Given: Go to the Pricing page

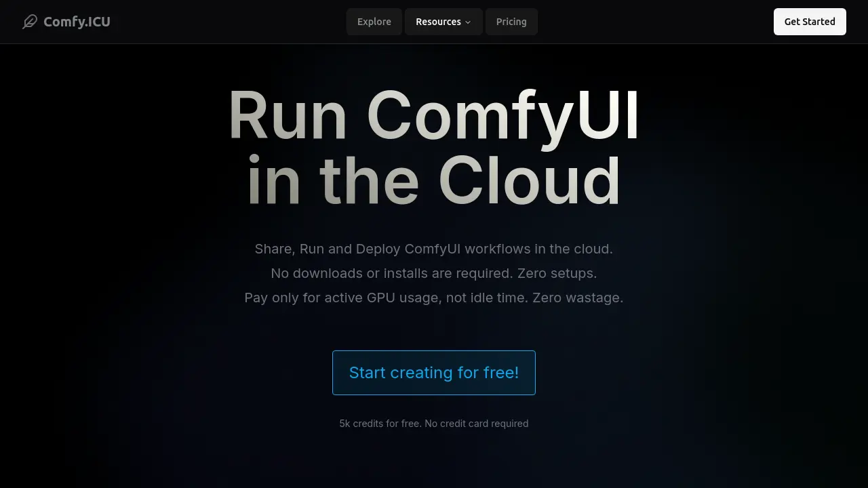Looking at the screenshot, I should point(511,22).
